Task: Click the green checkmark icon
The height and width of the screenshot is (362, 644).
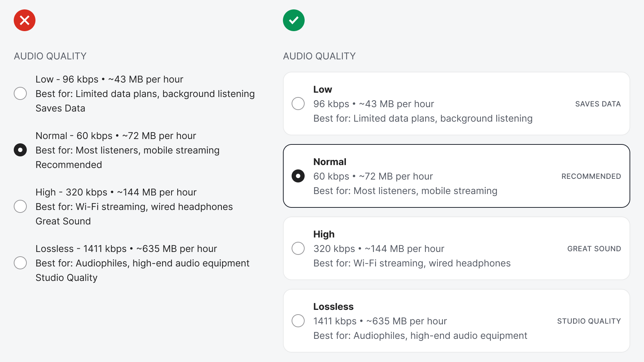Action: (293, 20)
